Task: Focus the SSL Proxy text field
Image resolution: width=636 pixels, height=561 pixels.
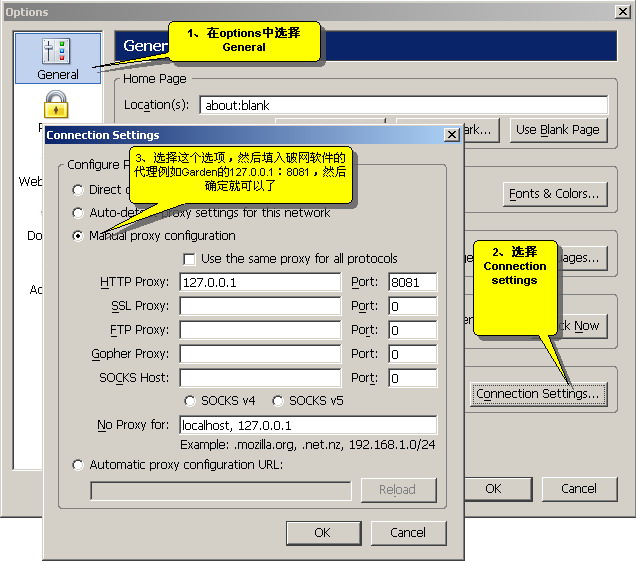Action: point(260,306)
